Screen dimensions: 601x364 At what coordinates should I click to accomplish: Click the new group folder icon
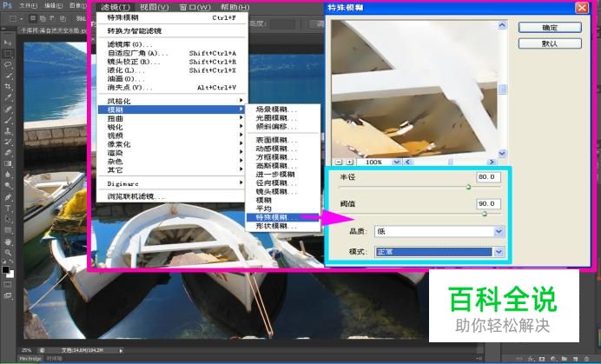[x=565, y=360]
